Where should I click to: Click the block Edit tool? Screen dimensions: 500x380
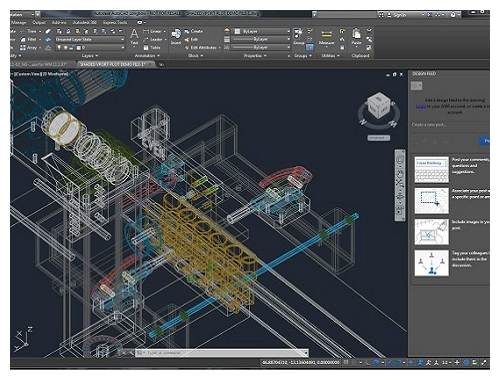coord(191,39)
